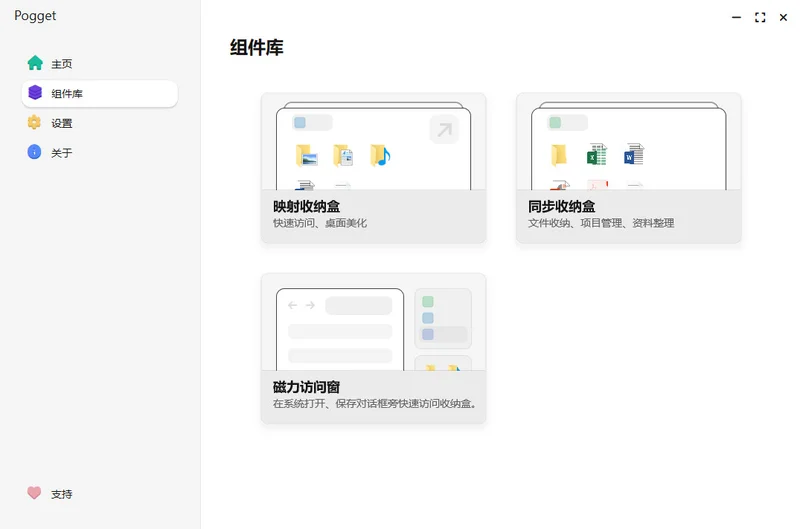Click the blue About info icon
Screen dimensions: 800x529
click(x=34, y=152)
